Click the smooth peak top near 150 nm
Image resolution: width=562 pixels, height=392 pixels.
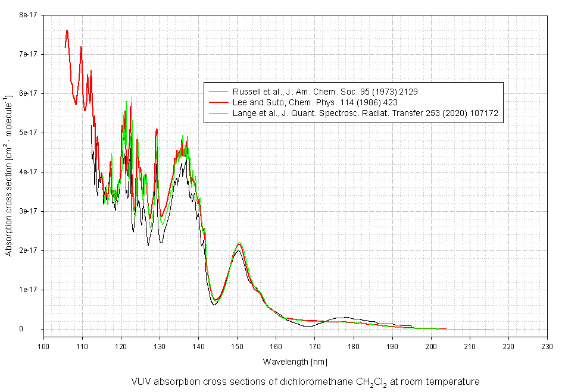coord(239,243)
